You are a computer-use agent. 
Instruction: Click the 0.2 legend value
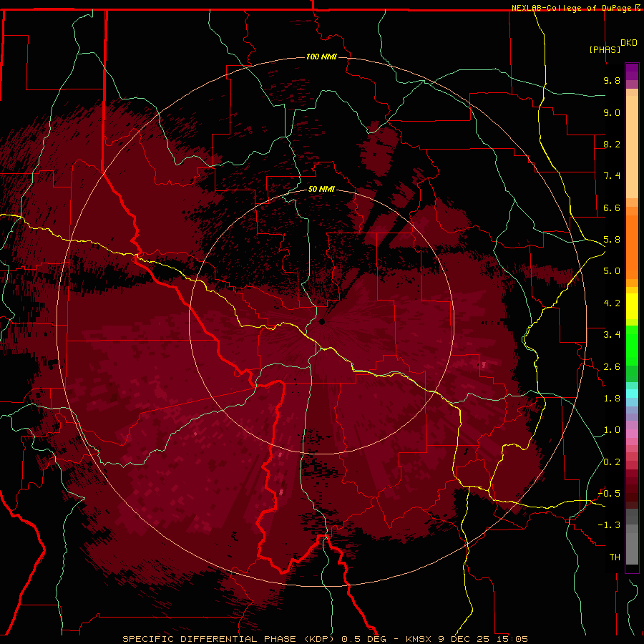[612, 462]
